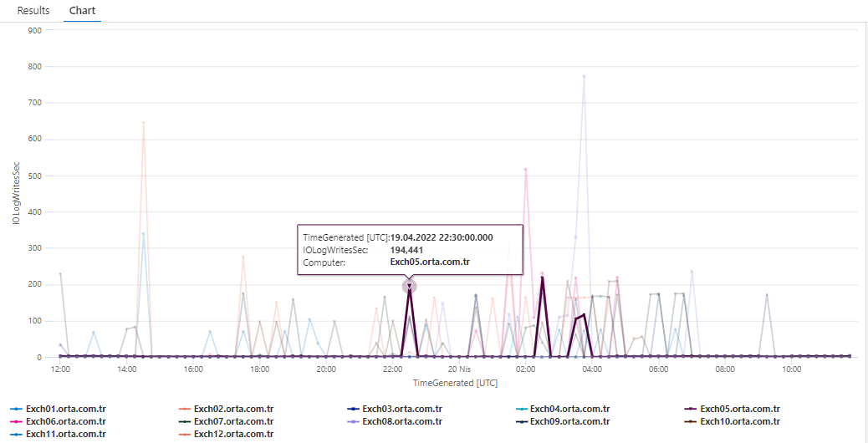868x443 pixels.
Task: Click the TimeGenerated [UTC] x-axis title
Action: coord(454,383)
